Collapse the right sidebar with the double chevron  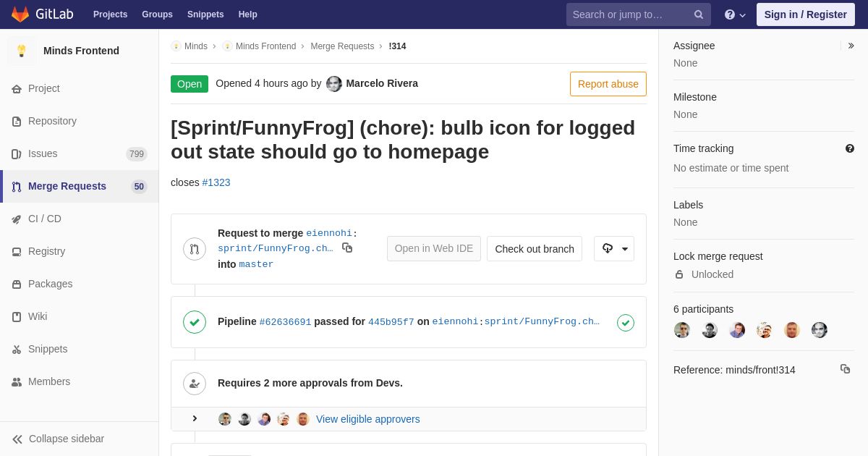pyautogui.click(x=851, y=46)
